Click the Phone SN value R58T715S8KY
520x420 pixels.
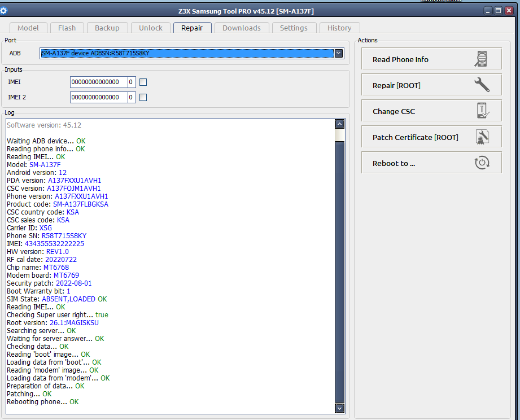coord(64,236)
